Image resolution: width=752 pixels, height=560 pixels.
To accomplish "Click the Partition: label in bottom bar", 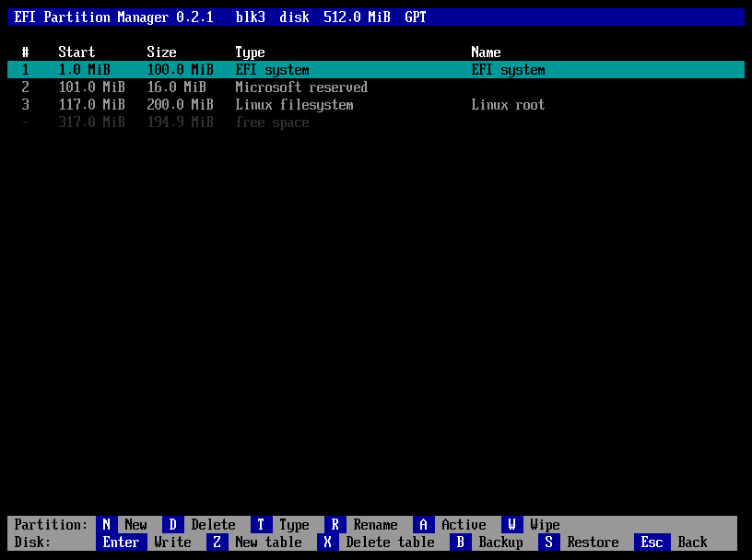I will coord(52,524).
